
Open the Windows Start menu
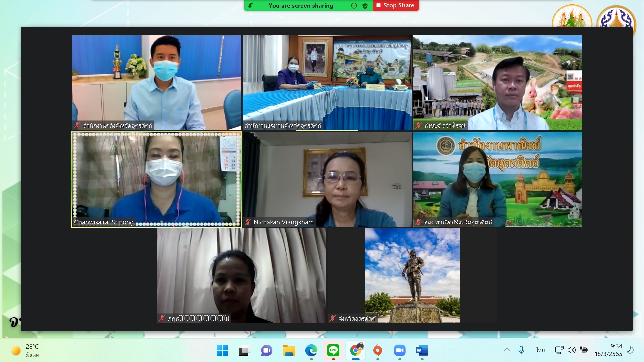(222, 350)
